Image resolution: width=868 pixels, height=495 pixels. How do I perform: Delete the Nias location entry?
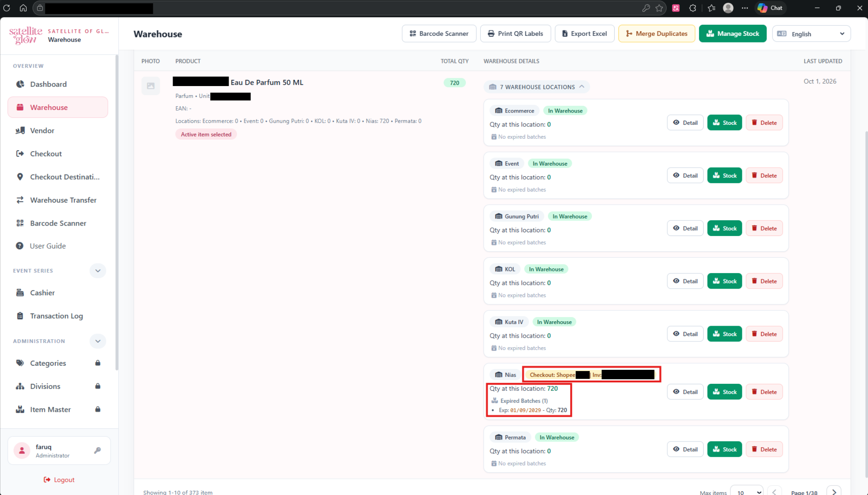coord(764,392)
